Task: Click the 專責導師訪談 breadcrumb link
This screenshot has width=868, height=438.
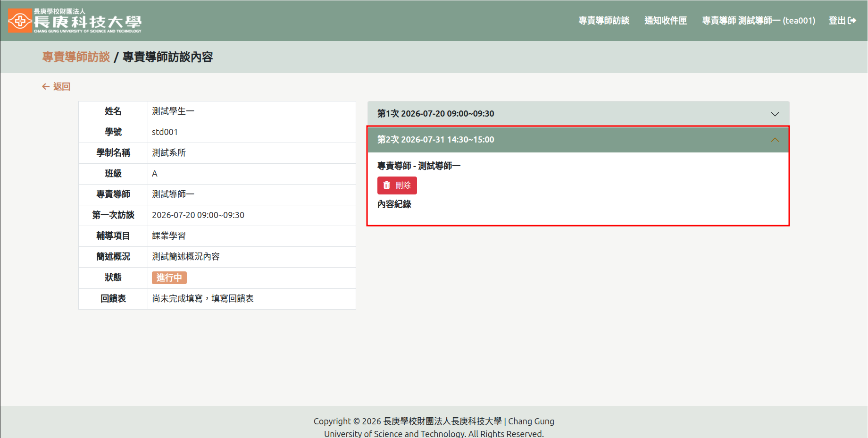Action: click(x=76, y=57)
